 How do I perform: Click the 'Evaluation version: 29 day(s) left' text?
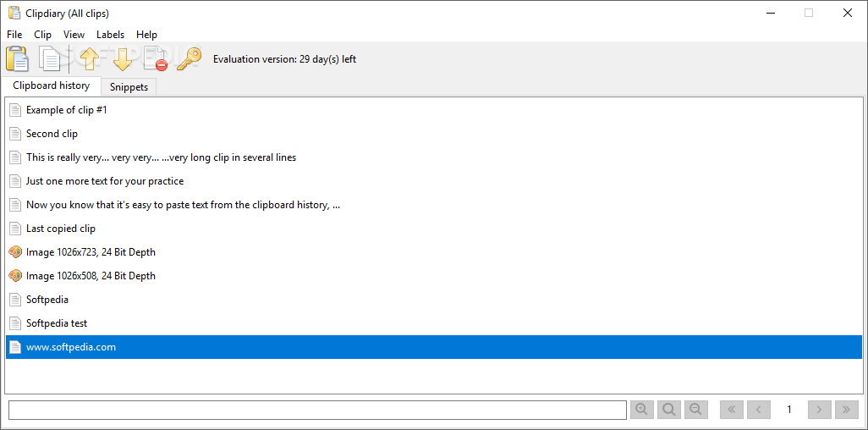point(284,58)
